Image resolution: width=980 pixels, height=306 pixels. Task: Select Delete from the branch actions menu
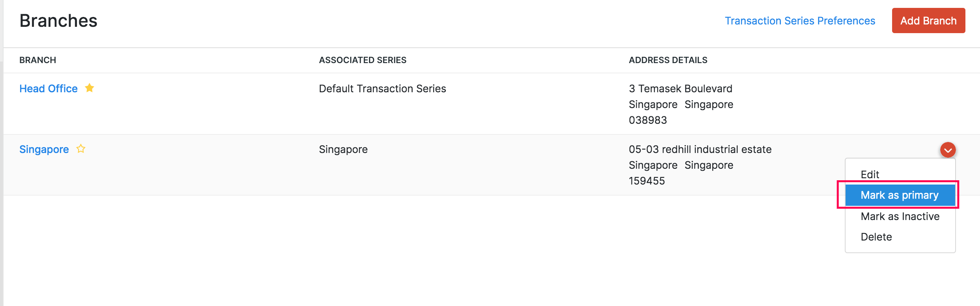click(876, 237)
